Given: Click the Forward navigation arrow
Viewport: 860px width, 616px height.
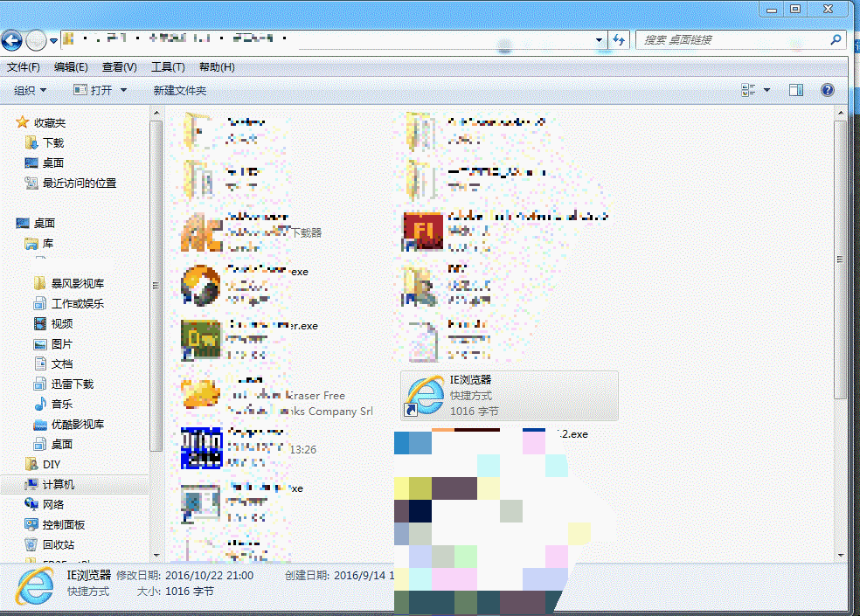Looking at the screenshot, I should point(36,40).
